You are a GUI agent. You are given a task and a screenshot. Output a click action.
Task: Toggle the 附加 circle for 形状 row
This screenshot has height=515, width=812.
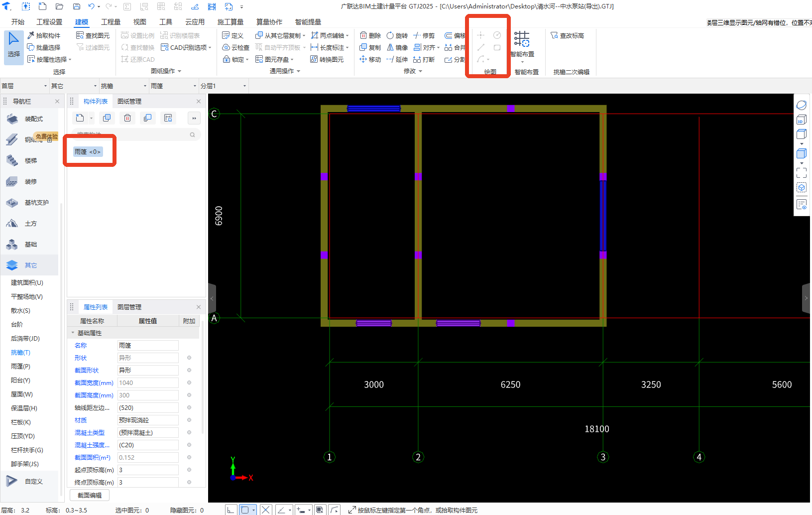point(189,358)
